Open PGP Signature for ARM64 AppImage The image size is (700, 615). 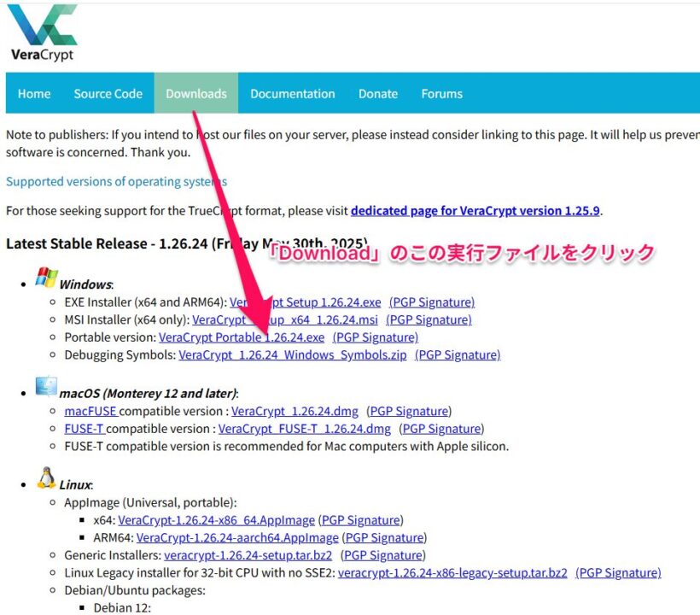pos(384,537)
